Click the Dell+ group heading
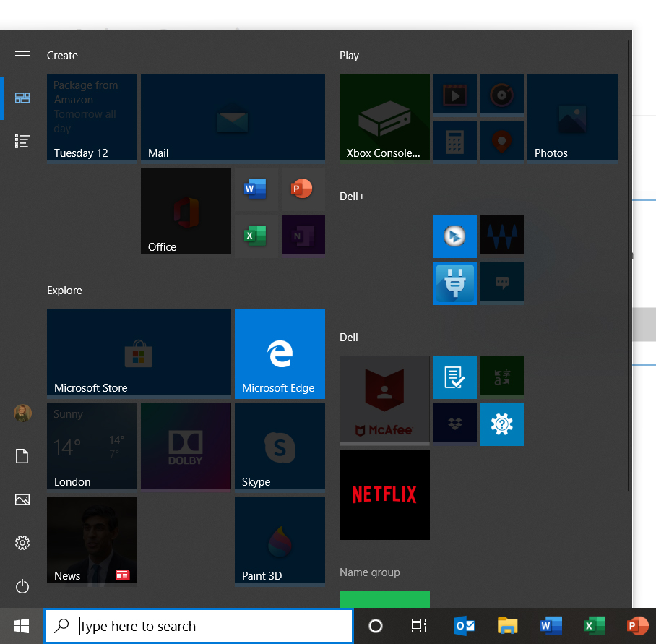 (352, 197)
